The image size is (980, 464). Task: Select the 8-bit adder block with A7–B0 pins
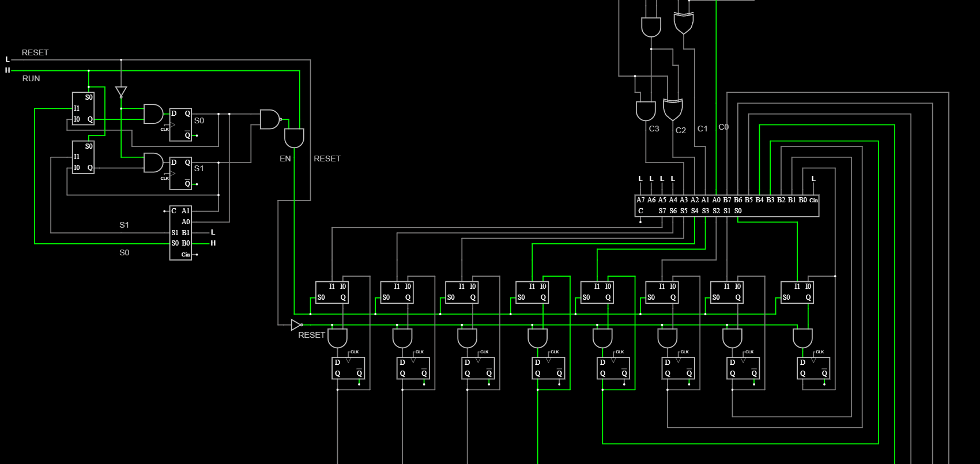pyautogui.click(x=727, y=206)
